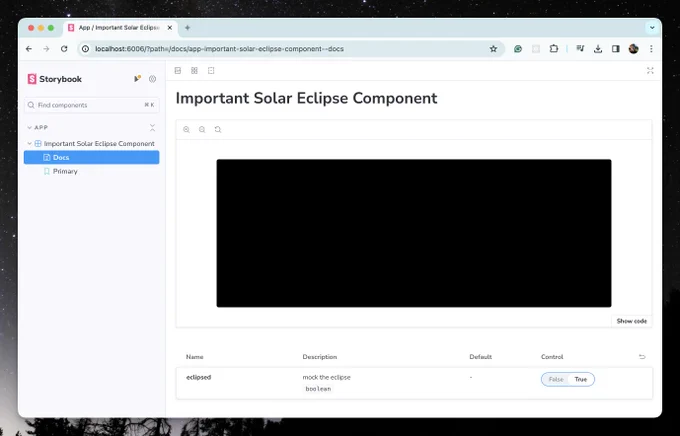
Task: Open the Downloads icon in Chrome
Action: (598, 49)
